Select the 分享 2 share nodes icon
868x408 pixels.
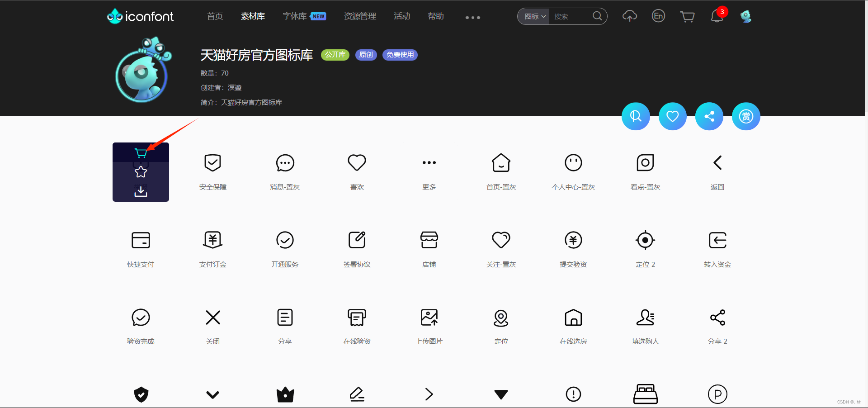click(717, 318)
